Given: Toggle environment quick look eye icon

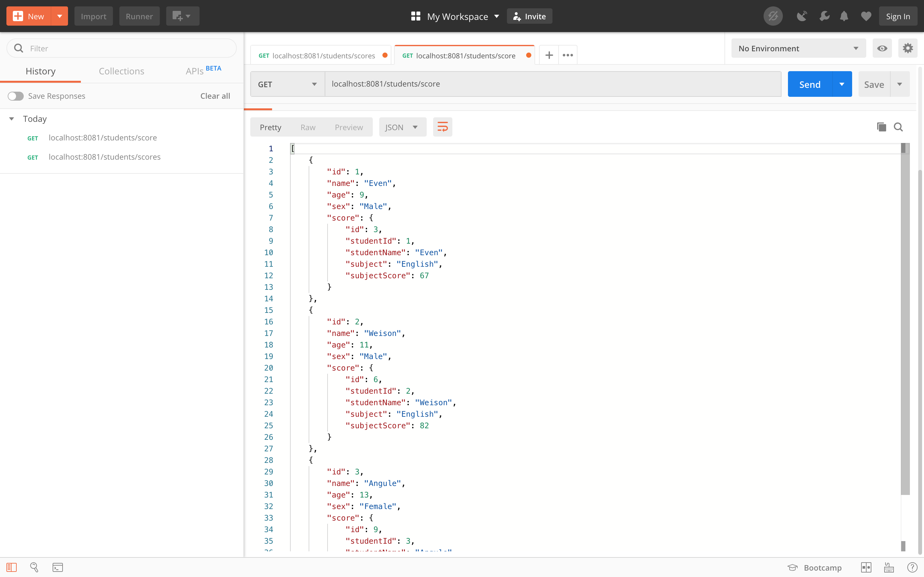Looking at the screenshot, I should click(x=882, y=48).
